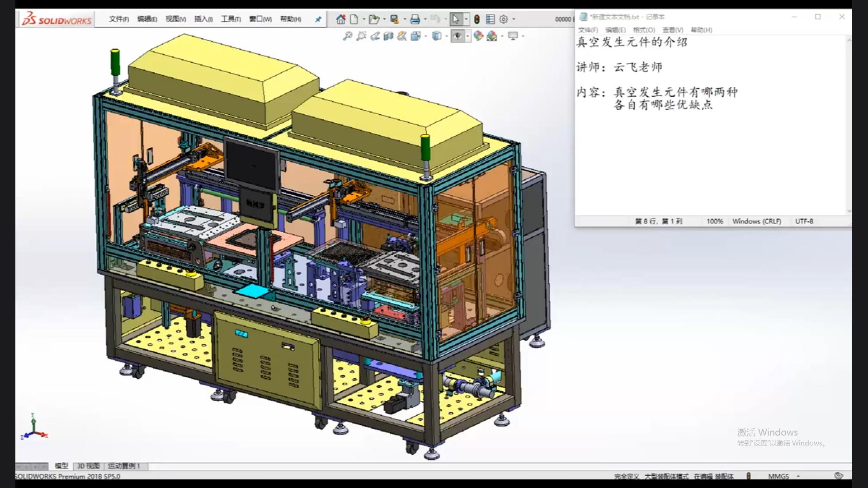
Task: Open SolidWorks 插入(I) menu
Action: (203, 19)
